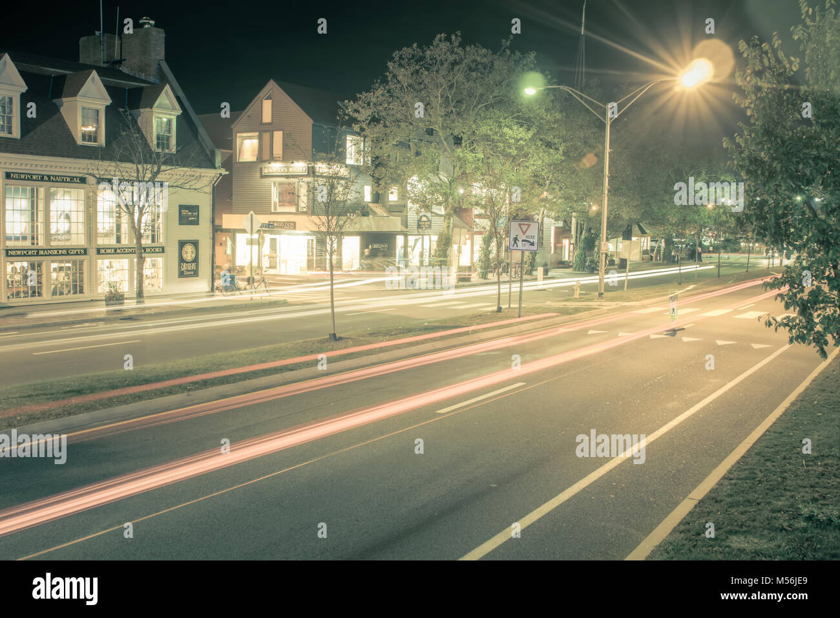The width and height of the screenshot is (840, 618).
Task: Click the Newport Mansions Store emblem plaque
Action: [189, 259]
